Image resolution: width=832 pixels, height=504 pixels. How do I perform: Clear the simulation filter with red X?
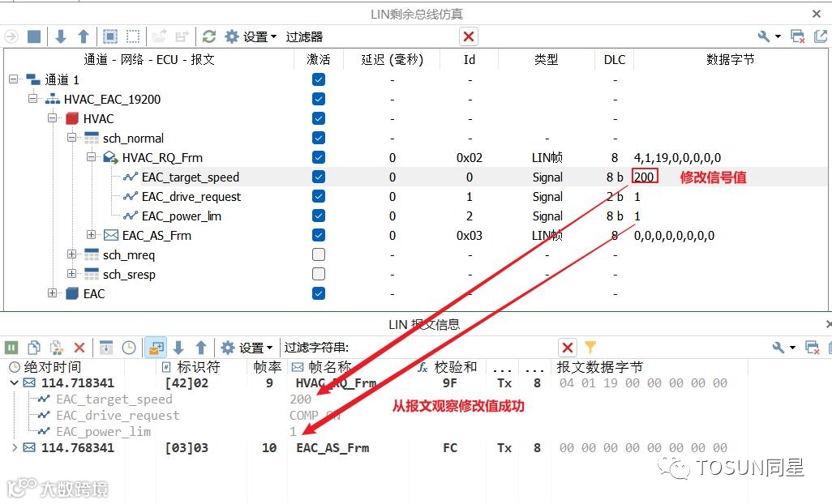(x=469, y=36)
